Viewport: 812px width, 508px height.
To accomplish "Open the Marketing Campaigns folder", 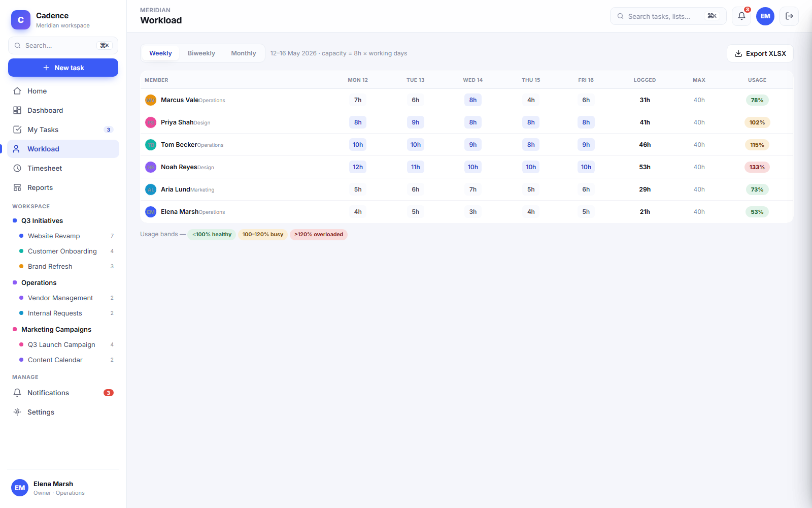I will 63,329.
